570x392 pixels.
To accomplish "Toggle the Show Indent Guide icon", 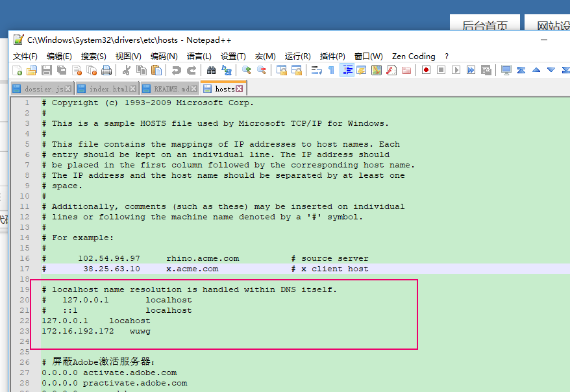I will (347, 70).
